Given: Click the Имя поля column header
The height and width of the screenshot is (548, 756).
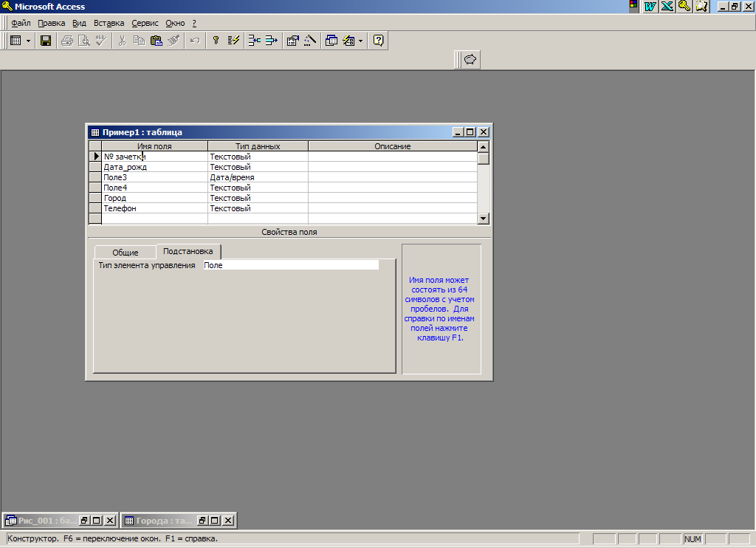Looking at the screenshot, I should 154,146.
